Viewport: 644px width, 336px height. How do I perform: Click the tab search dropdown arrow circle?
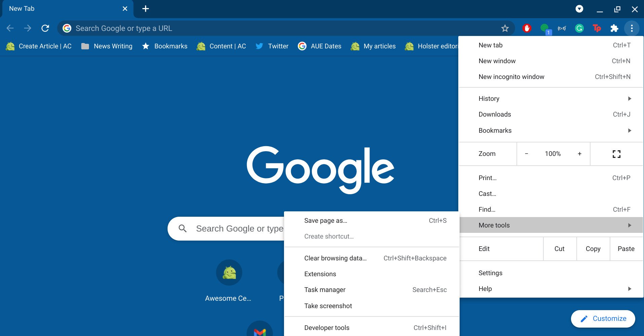[579, 9]
